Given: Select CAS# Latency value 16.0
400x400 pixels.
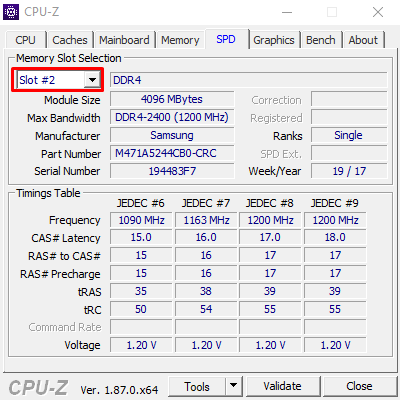Looking at the screenshot, I should pyautogui.click(x=206, y=238).
